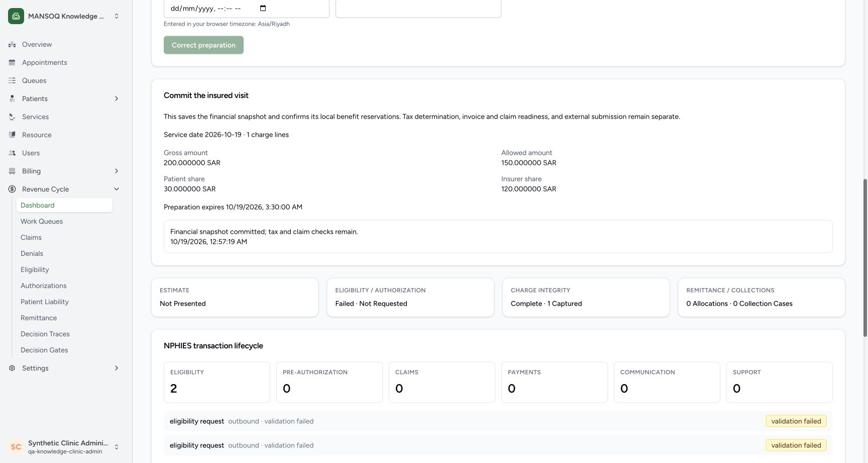
Task: Click the page vertical scrollbar
Action: [865, 257]
